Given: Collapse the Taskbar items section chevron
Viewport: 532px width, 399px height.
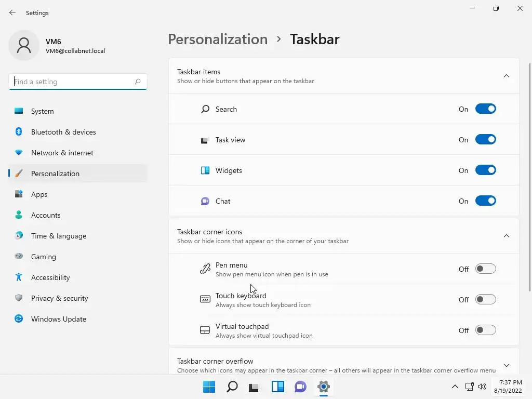Looking at the screenshot, I should (x=506, y=76).
